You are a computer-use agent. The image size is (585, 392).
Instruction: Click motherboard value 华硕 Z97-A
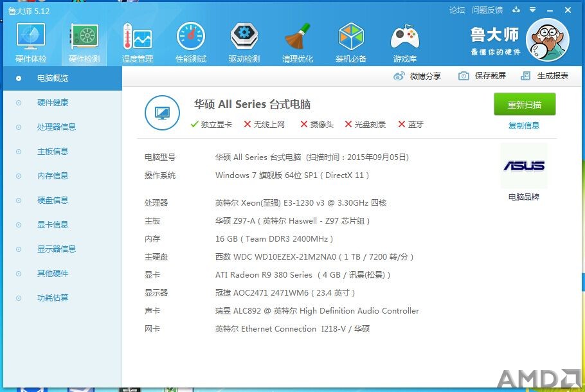pyautogui.click(x=292, y=221)
